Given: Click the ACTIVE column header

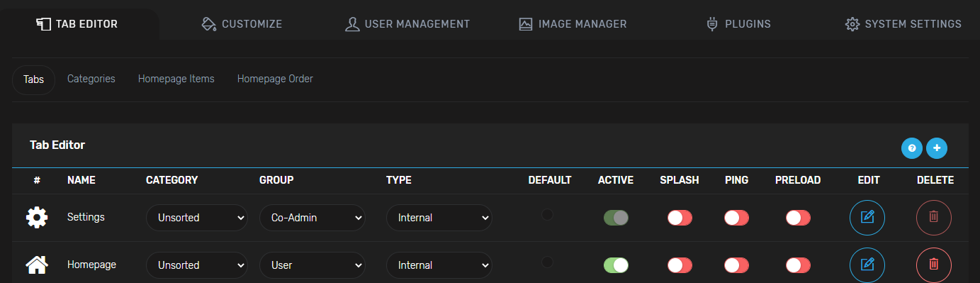Looking at the screenshot, I should pos(616,180).
